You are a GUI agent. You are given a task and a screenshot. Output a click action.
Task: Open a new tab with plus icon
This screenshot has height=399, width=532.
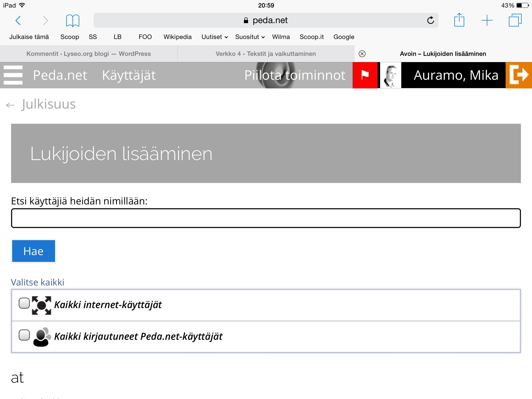(487, 20)
